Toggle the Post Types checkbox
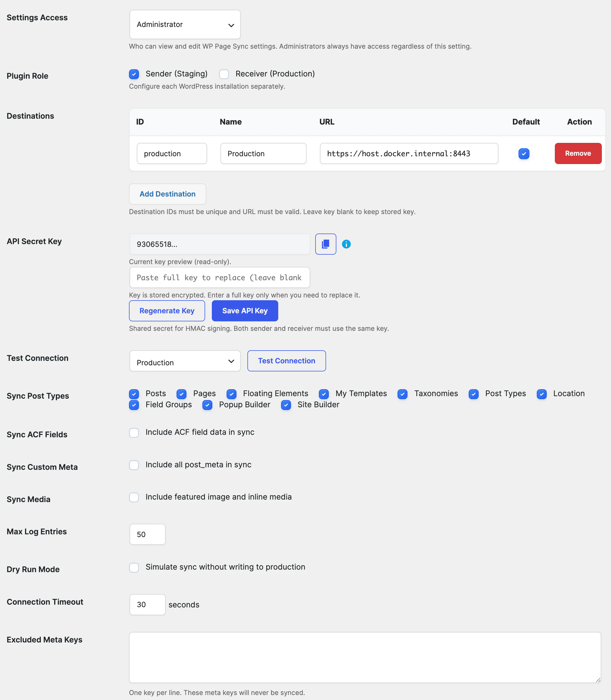Image resolution: width=611 pixels, height=700 pixels. [x=474, y=394]
